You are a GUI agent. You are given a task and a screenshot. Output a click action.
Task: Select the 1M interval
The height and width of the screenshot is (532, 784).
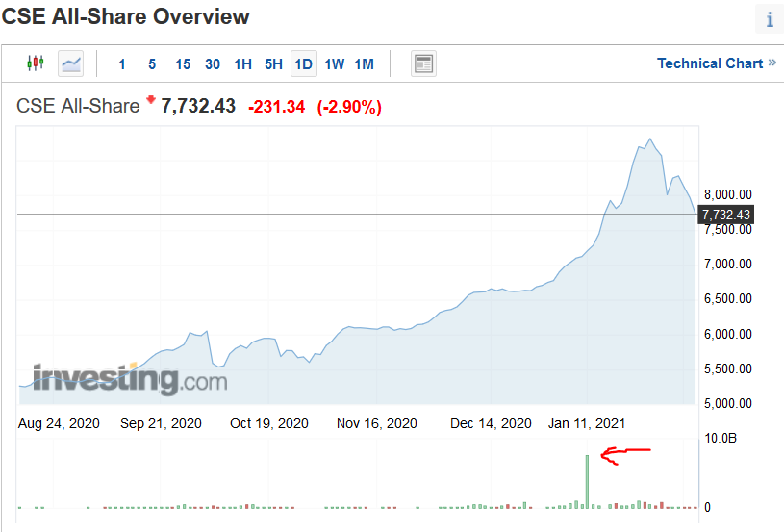[x=364, y=64]
